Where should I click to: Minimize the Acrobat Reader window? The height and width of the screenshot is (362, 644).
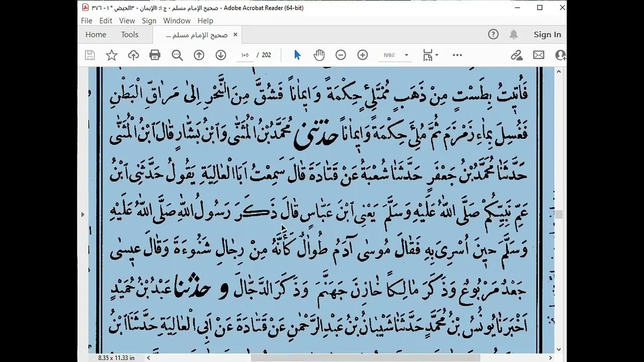(517, 8)
